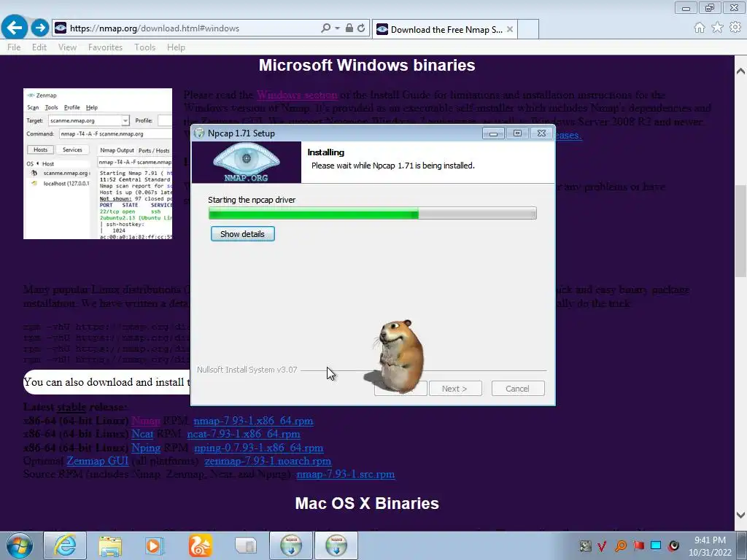Image resolution: width=747 pixels, height=560 pixels.
Task: Open a new blank browser tab
Action: click(528, 29)
